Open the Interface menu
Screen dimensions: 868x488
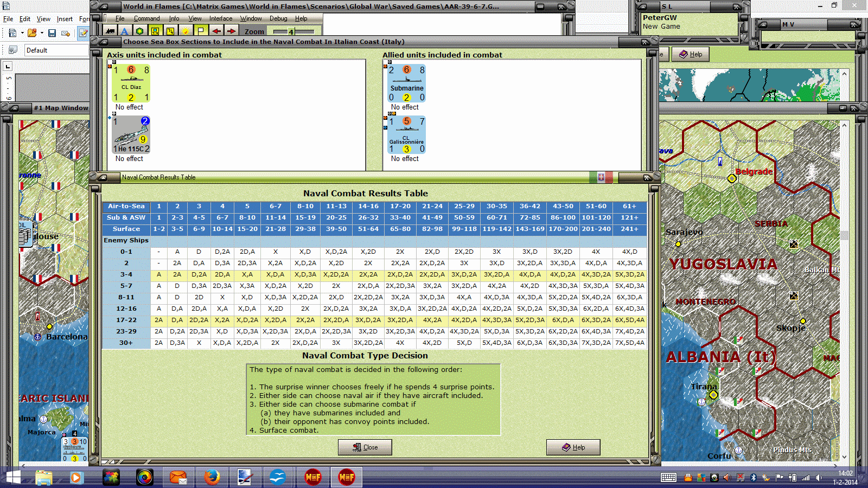coord(221,18)
